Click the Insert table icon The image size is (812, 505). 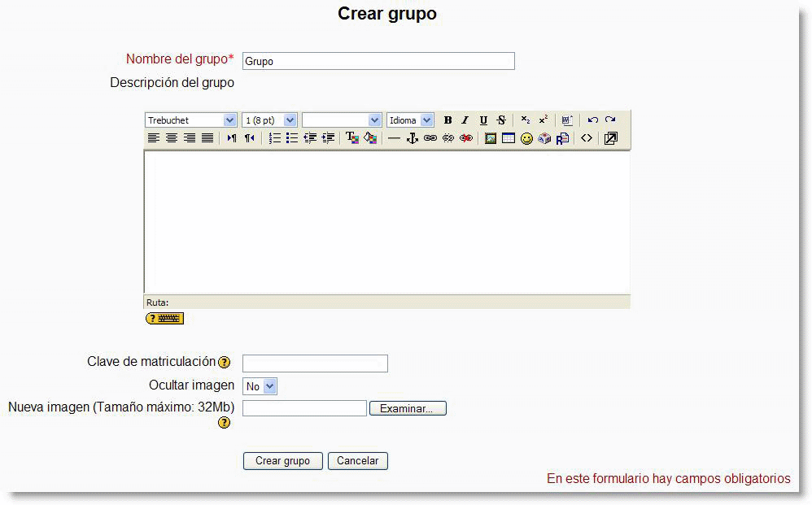[507, 138]
